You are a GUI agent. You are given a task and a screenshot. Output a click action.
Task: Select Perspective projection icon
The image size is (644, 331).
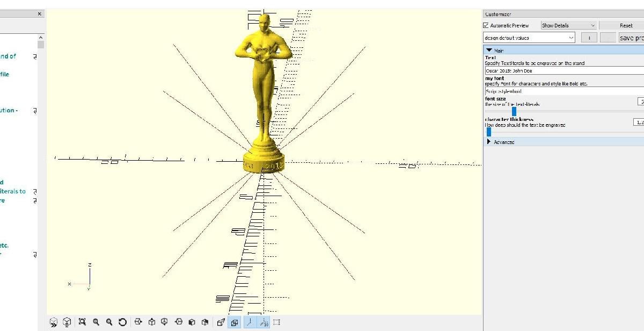(x=221, y=322)
